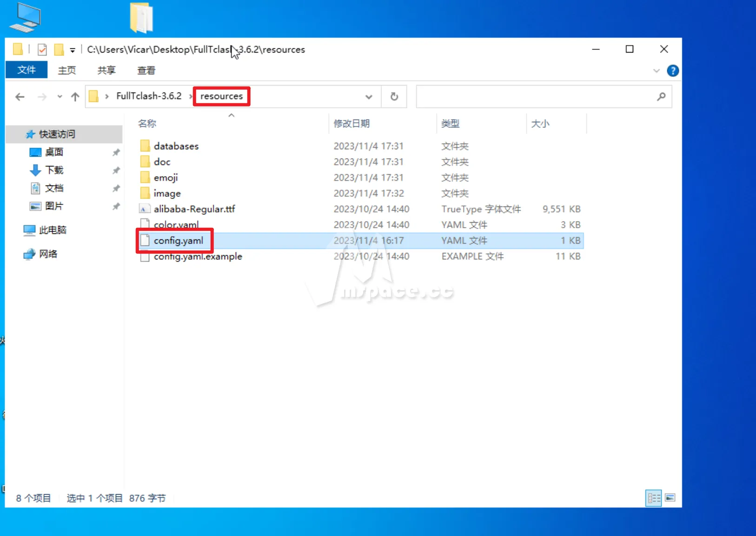Minimize the Explorer window
Viewport: 756px width, 536px height.
coord(596,49)
